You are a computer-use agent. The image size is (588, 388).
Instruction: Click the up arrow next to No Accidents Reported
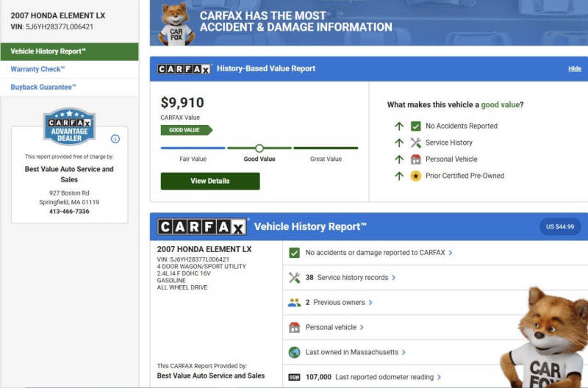point(399,126)
